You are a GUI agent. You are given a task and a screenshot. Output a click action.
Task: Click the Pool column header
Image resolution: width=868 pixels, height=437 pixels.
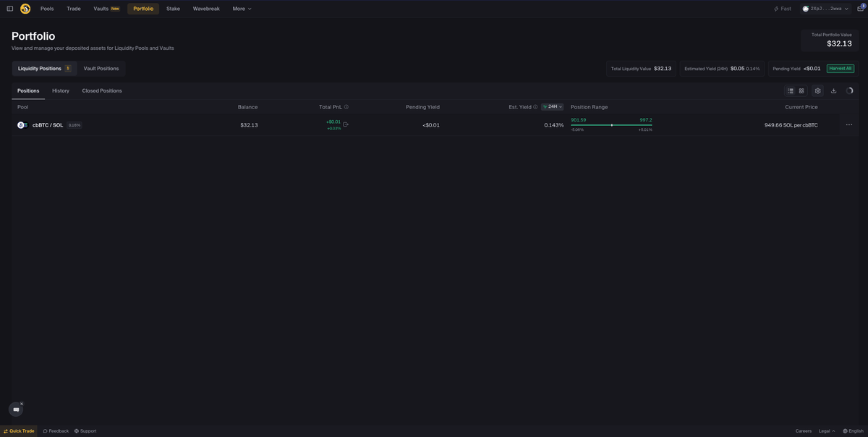click(22, 107)
